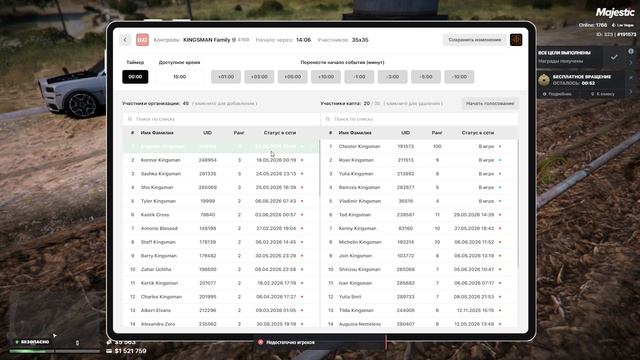
Task: Add Charles Kingsman from organization list
Action: (221, 297)
